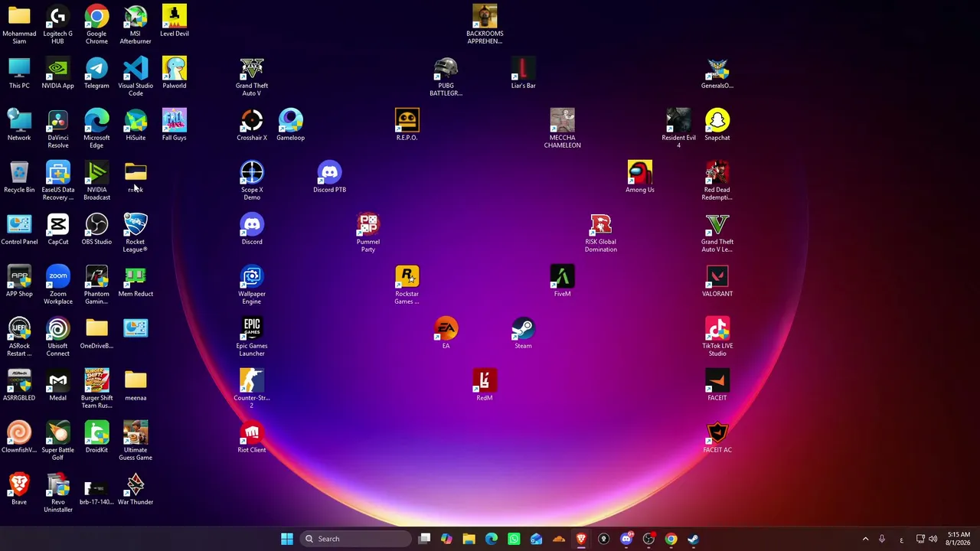Open Task View from the taskbar
The width and height of the screenshot is (980, 551).
(x=424, y=539)
